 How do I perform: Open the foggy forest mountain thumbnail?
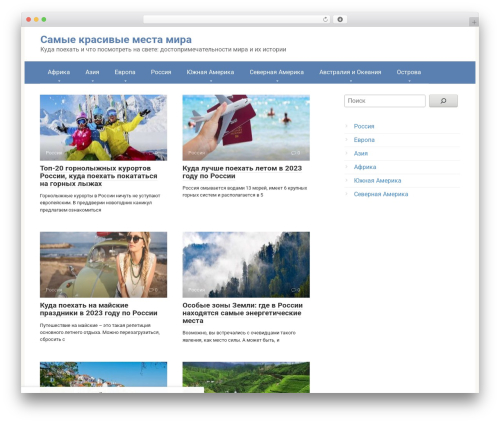tap(246, 265)
